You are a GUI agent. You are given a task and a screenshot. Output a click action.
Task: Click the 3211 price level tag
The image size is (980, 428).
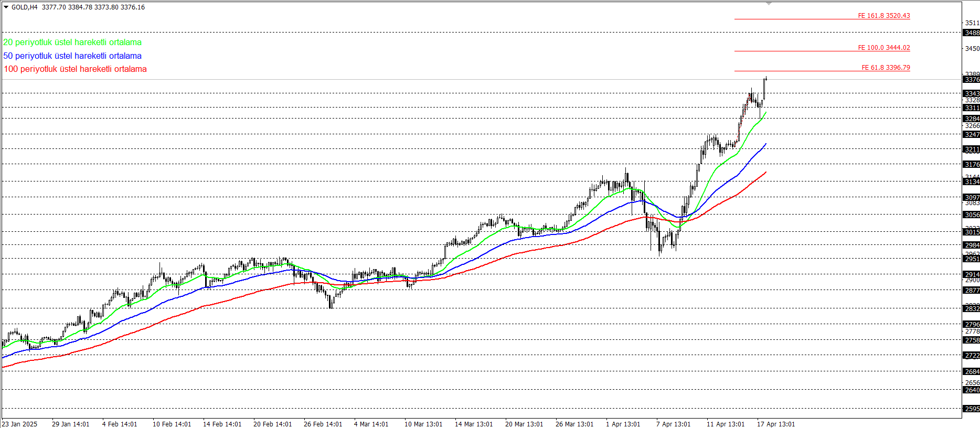[x=972, y=149]
